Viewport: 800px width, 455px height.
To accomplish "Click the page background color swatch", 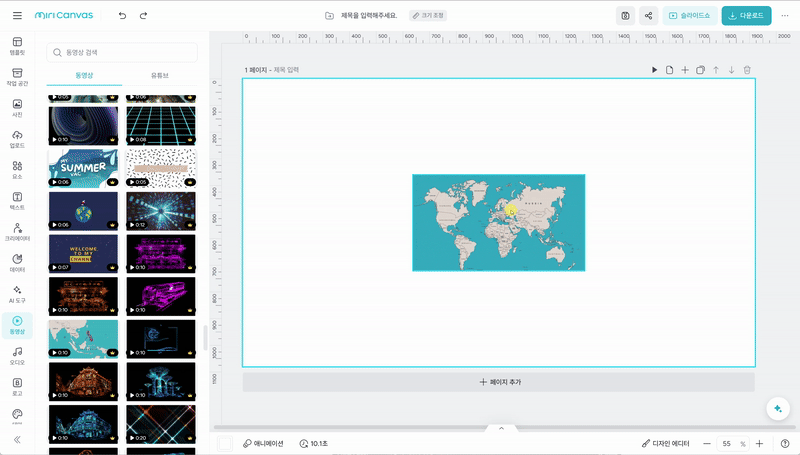I will click(x=225, y=443).
